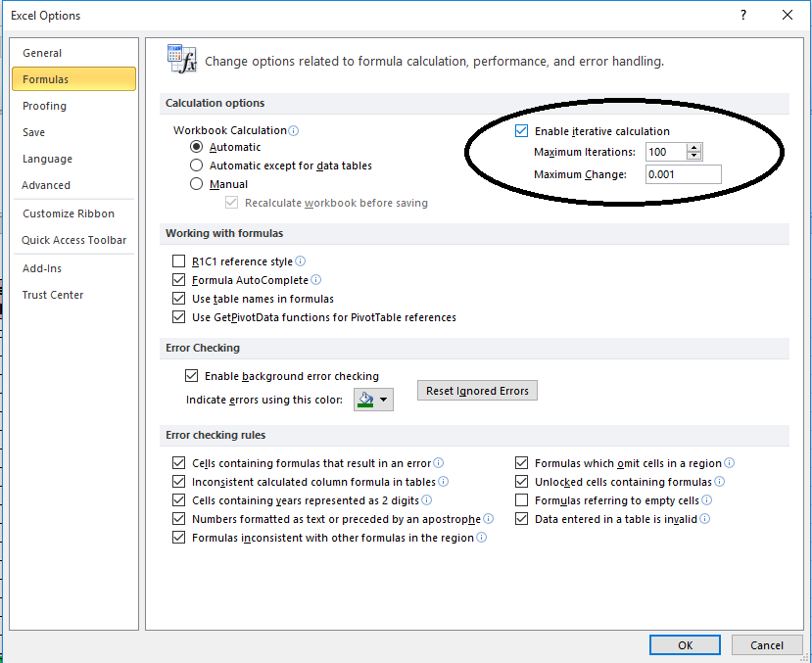Open the error indicator color dropdown
This screenshot has height=663, width=812.
tap(385, 399)
